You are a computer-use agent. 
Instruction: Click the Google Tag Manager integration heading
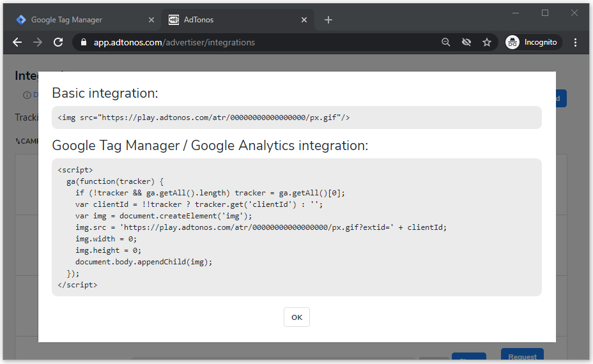(x=210, y=146)
